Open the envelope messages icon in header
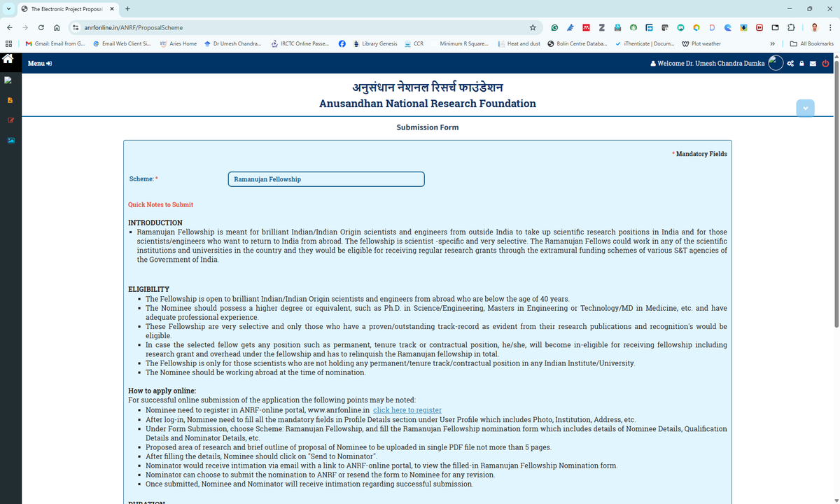 click(x=813, y=64)
